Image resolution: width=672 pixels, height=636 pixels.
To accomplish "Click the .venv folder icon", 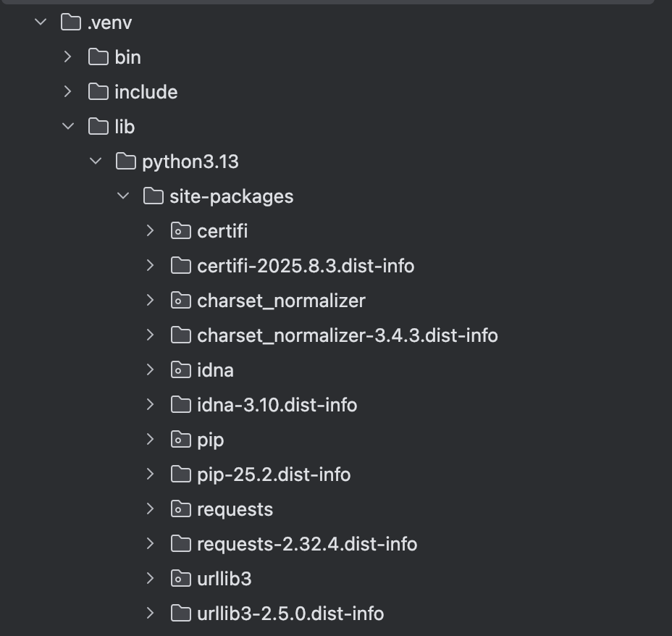I will point(70,22).
